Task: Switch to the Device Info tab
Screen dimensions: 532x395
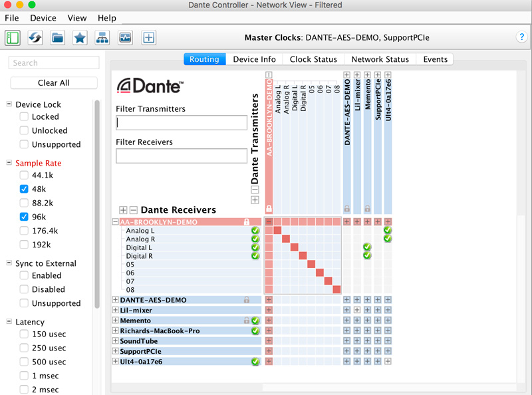Action: [x=255, y=59]
